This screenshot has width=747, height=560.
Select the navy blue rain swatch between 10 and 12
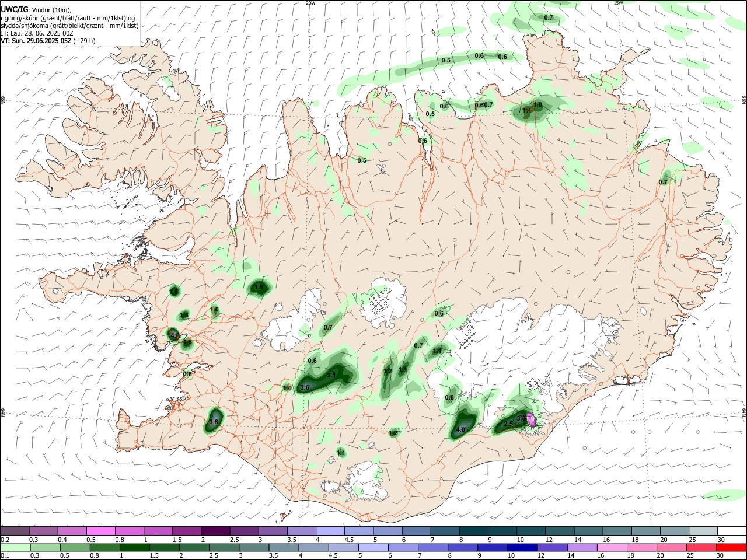click(x=523, y=547)
